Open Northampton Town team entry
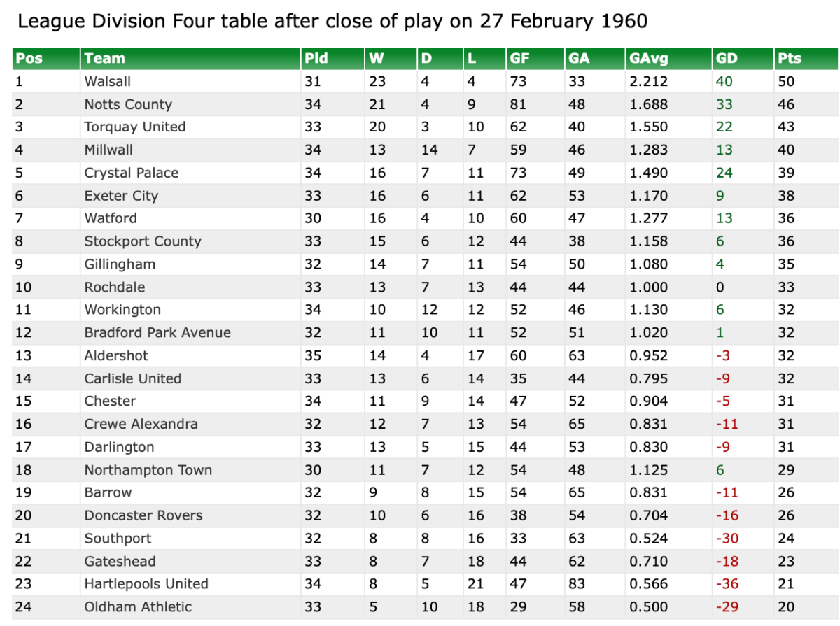Screen dimensions: 840x626 [148, 470]
